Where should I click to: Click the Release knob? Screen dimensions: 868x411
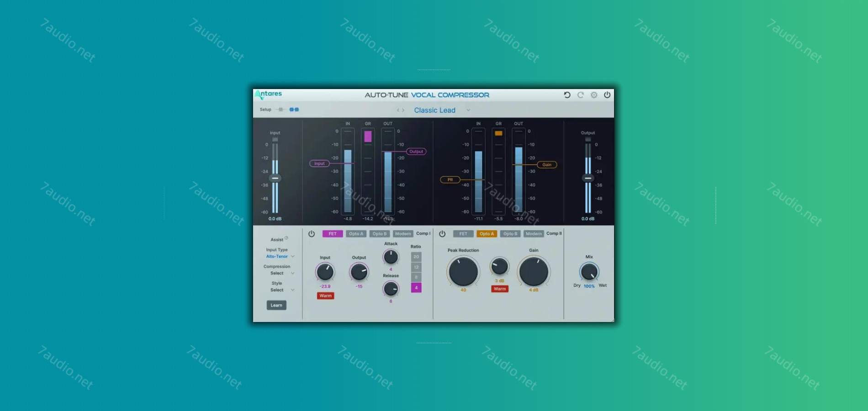point(391,289)
